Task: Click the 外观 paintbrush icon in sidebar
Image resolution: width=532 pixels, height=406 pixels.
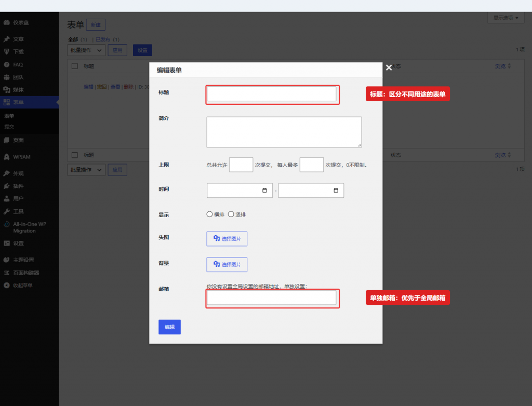Action: tap(6, 173)
